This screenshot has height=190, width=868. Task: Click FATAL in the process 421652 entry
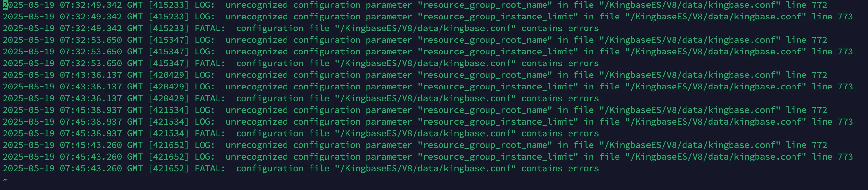210,169
